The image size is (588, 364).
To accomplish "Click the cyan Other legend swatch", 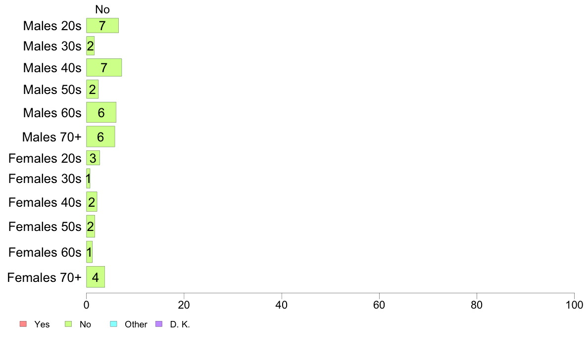I will click(114, 324).
